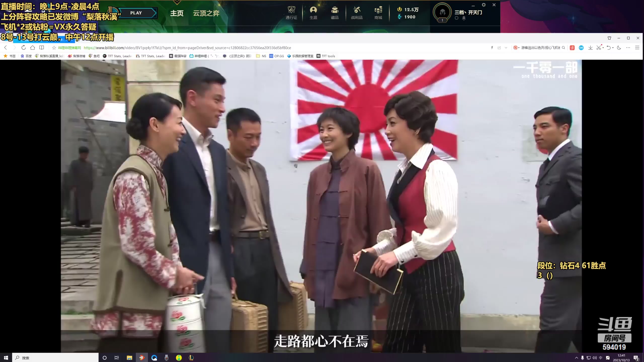
Task: Open 商城 store in League client
Action: 378,13
